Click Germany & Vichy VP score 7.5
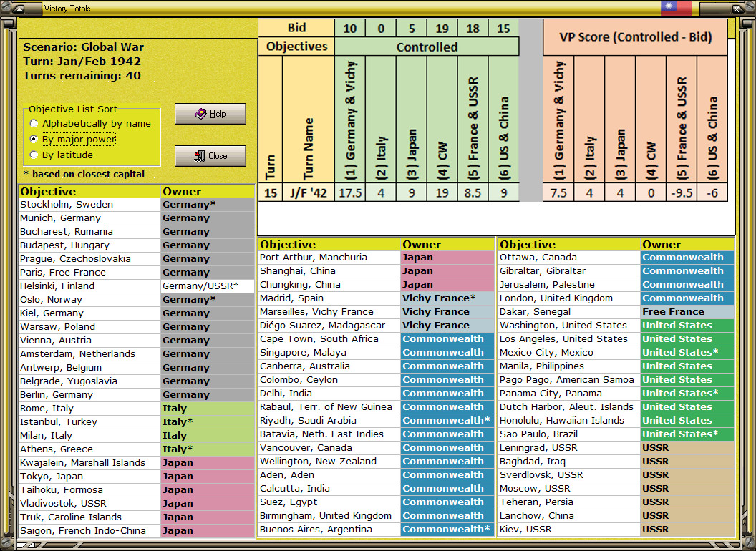 coord(558,192)
